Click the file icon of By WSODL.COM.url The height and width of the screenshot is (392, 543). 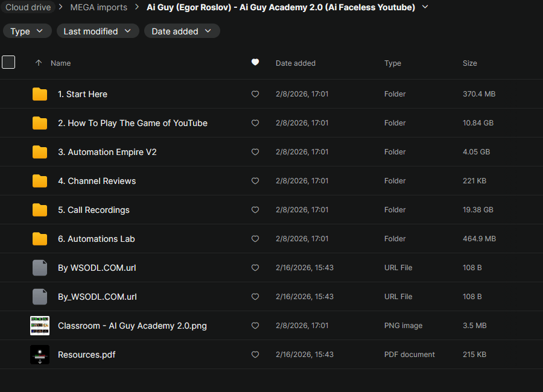[40, 268]
